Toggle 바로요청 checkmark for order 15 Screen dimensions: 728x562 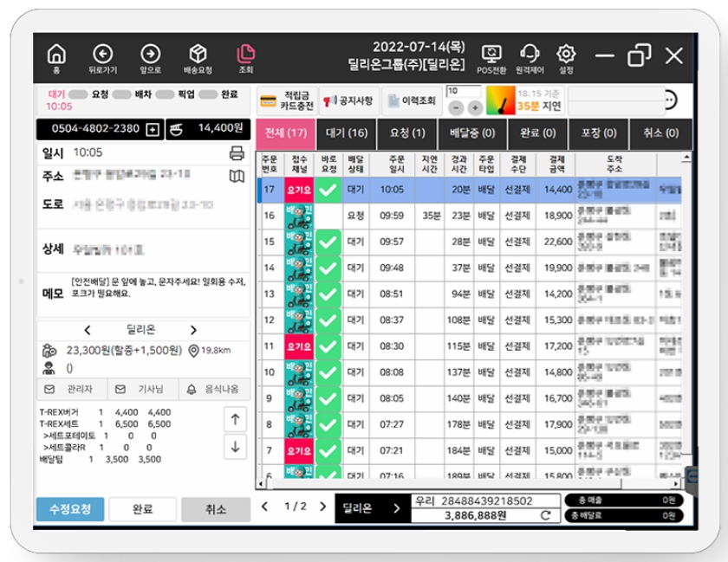[x=328, y=242]
